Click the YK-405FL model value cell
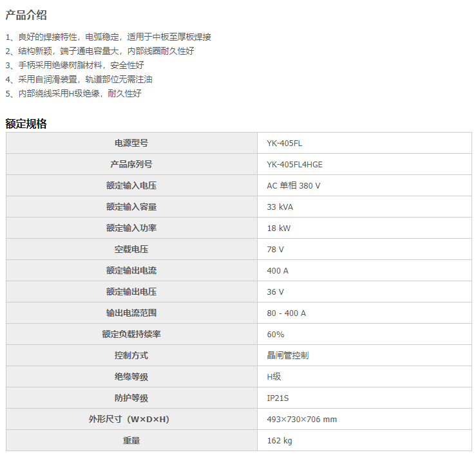The width and height of the screenshot is (476, 455). (x=284, y=143)
